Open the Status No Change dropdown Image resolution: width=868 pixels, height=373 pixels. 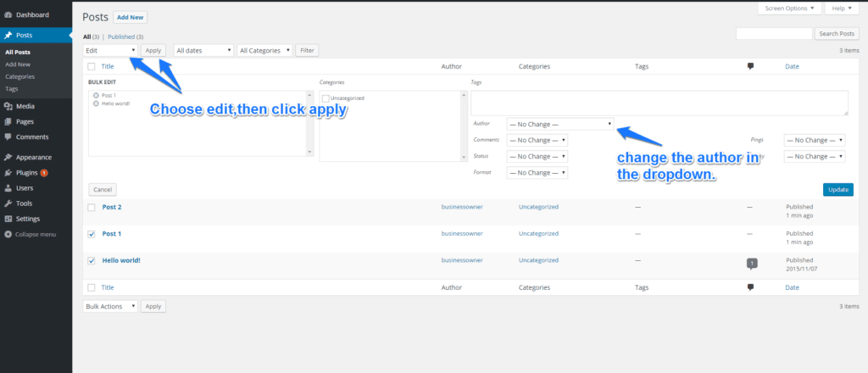[x=537, y=157]
